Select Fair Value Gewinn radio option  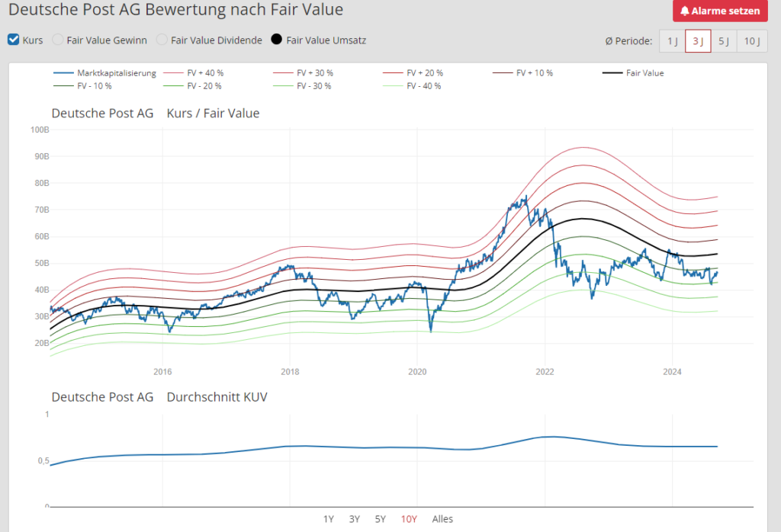point(58,40)
